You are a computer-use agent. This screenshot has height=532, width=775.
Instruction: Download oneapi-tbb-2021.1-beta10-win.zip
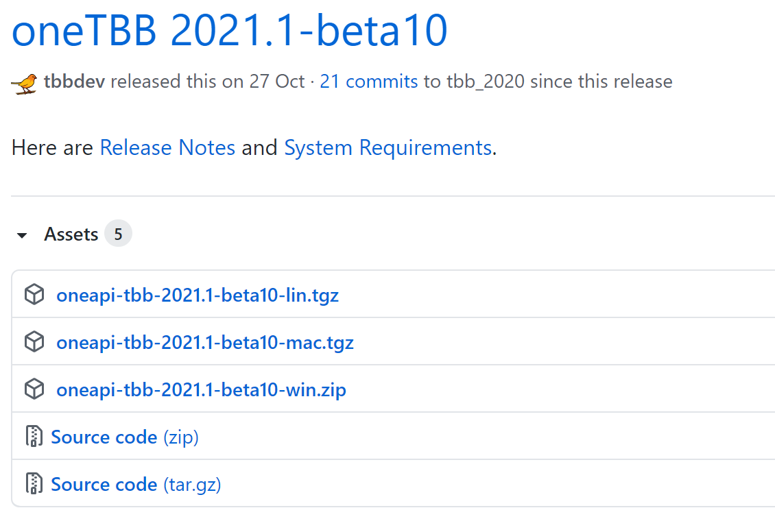click(201, 389)
